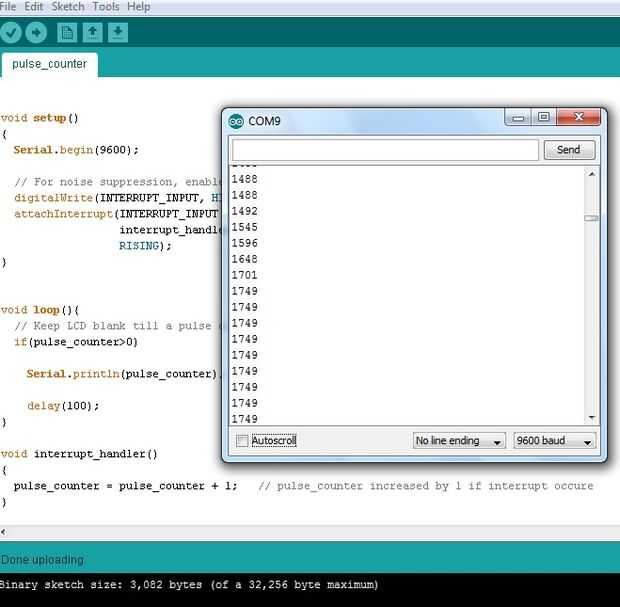This screenshot has height=607, width=620.
Task: Open a sketch with the Open icon
Action: 93,32
